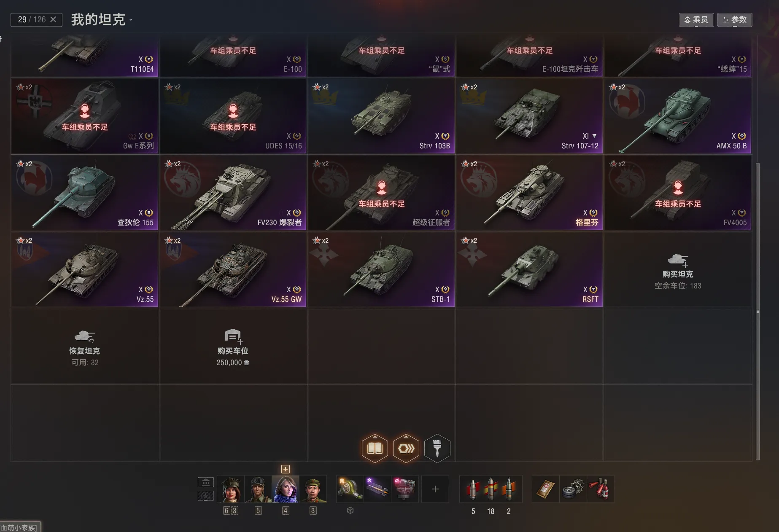
Task: Click the barracks building icon near crew
Action: [206, 482]
